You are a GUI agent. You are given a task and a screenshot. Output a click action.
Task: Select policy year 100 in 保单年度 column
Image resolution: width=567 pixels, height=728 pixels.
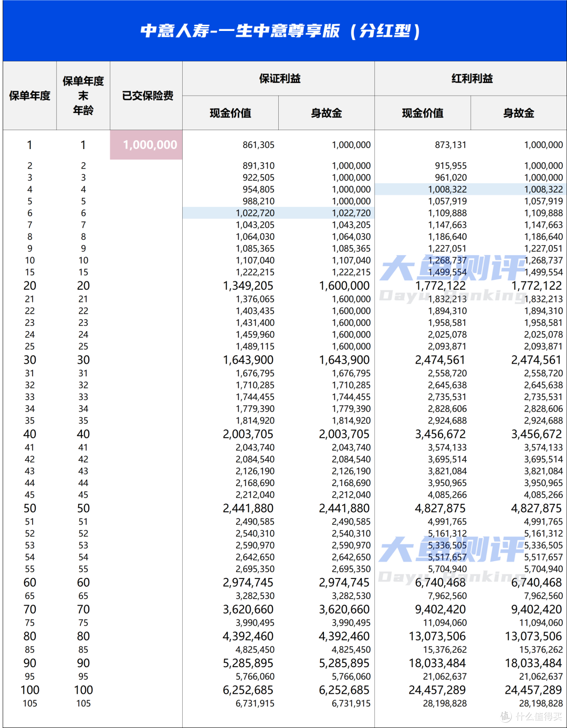point(30,690)
